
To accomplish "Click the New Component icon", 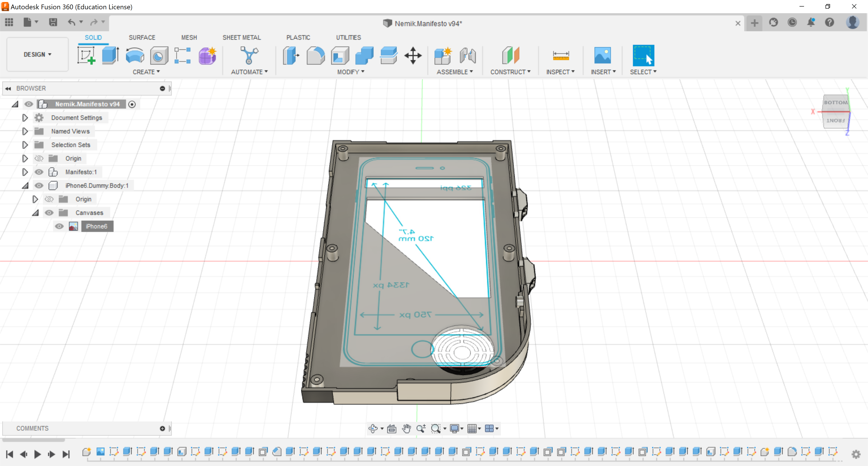I will tap(443, 56).
